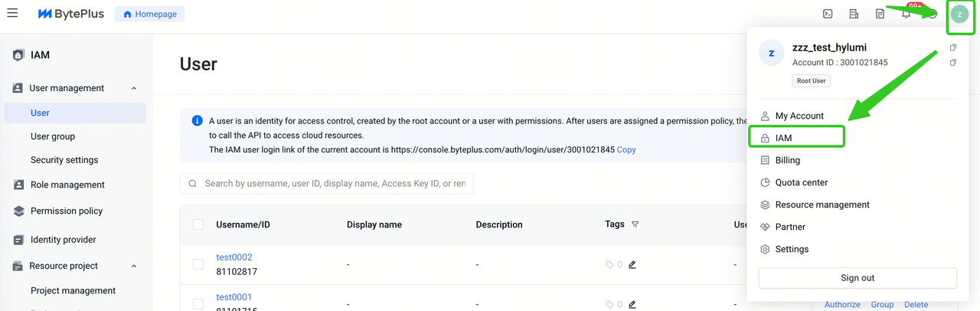Open Project management in the sidebar
The height and width of the screenshot is (311, 980).
point(75,290)
